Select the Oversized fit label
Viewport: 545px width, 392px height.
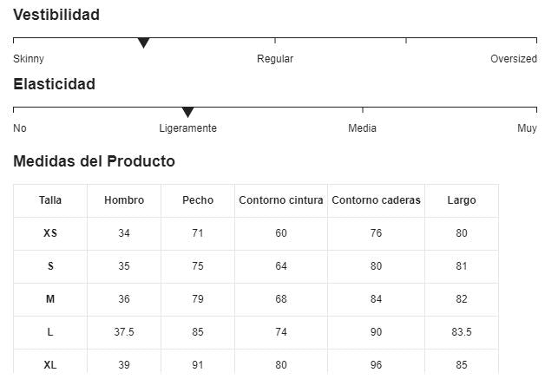(514, 59)
